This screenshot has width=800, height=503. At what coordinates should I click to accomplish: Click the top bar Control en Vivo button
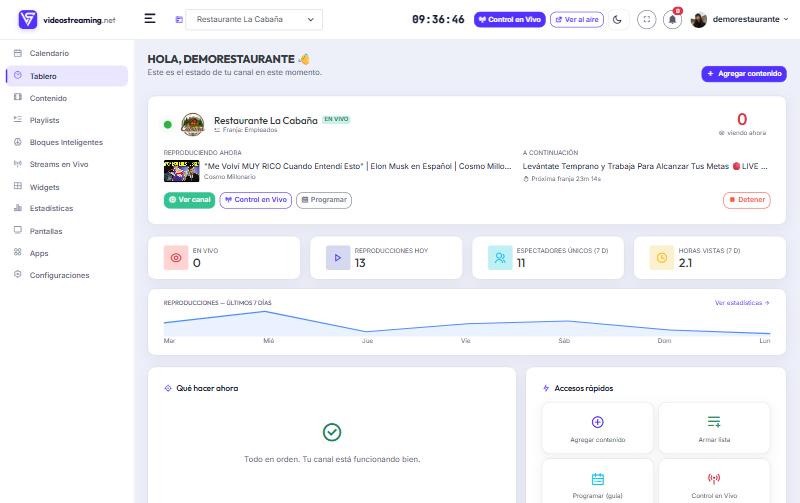pos(510,19)
